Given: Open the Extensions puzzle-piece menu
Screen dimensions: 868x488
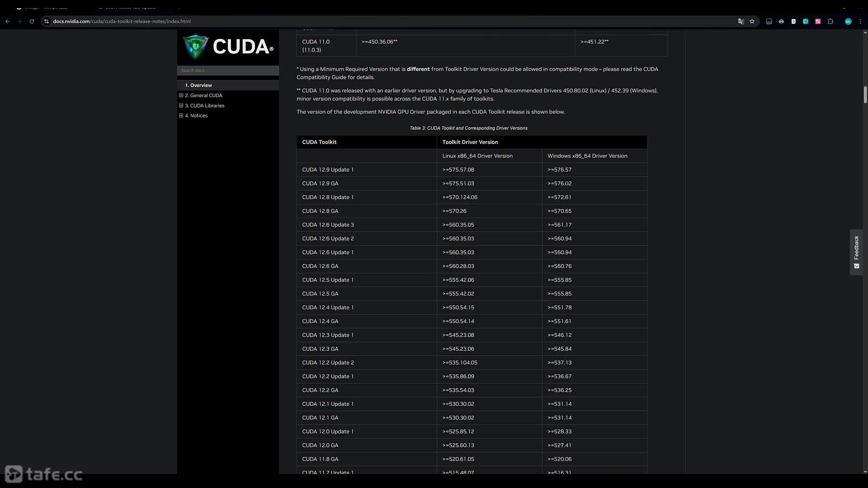Looking at the screenshot, I should [830, 21].
